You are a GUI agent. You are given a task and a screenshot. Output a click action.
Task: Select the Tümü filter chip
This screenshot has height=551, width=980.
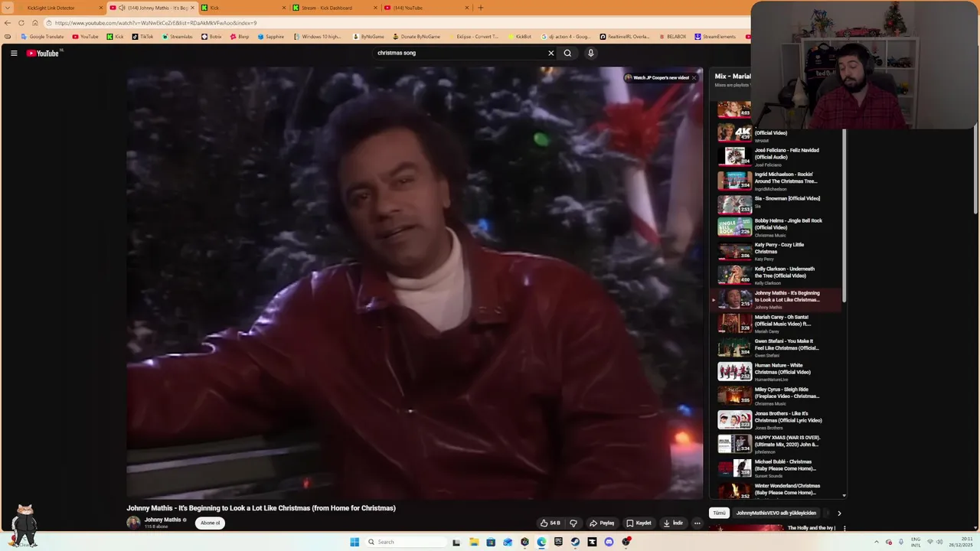click(719, 513)
